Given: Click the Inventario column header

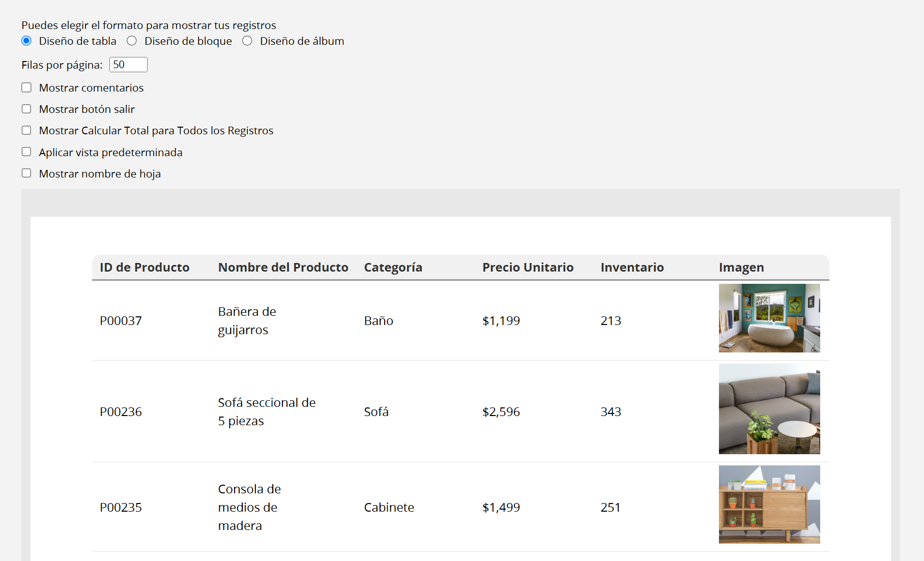Looking at the screenshot, I should point(632,268).
